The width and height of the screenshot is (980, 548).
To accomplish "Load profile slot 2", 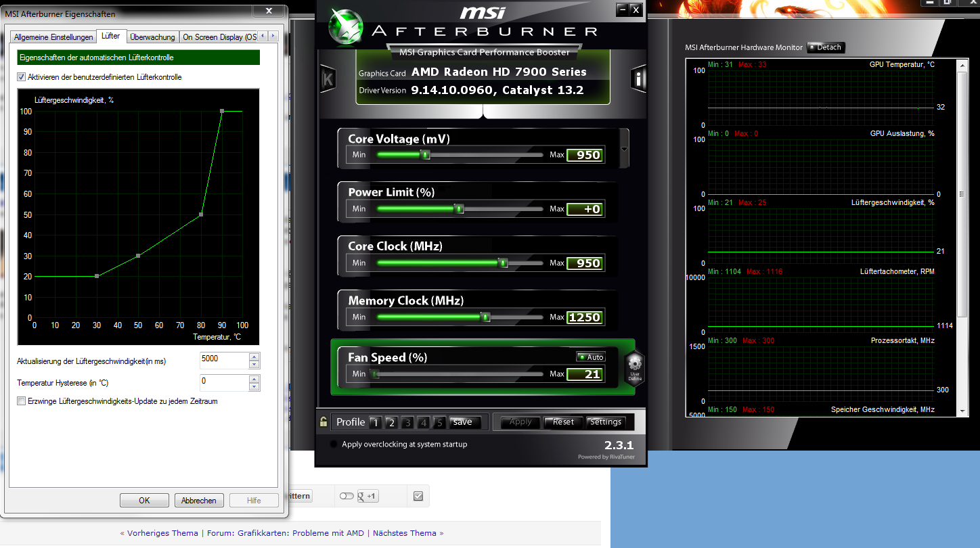I will 391,422.
